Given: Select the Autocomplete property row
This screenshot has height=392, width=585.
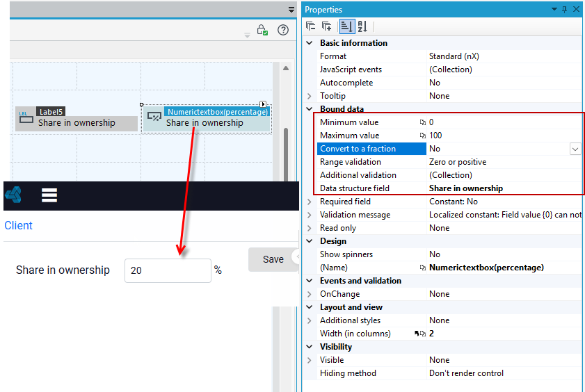Looking at the screenshot, I should pyautogui.click(x=449, y=83).
